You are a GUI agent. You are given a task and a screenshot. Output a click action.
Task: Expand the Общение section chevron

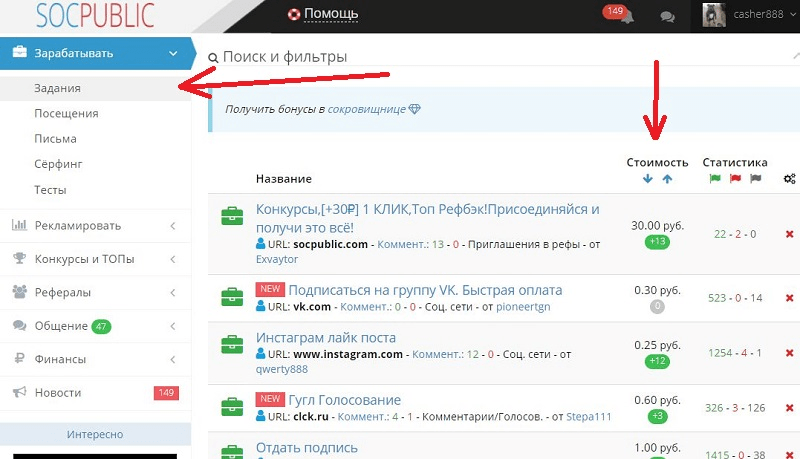pos(173,326)
